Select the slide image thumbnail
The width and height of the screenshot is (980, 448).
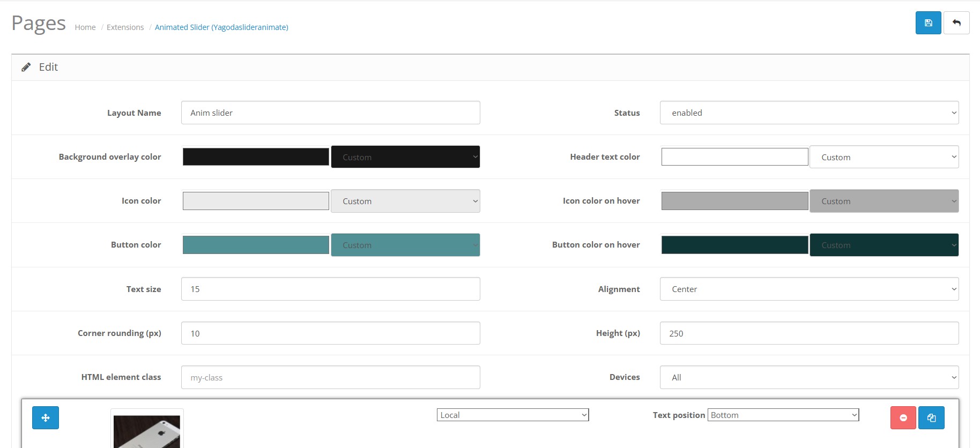147,431
